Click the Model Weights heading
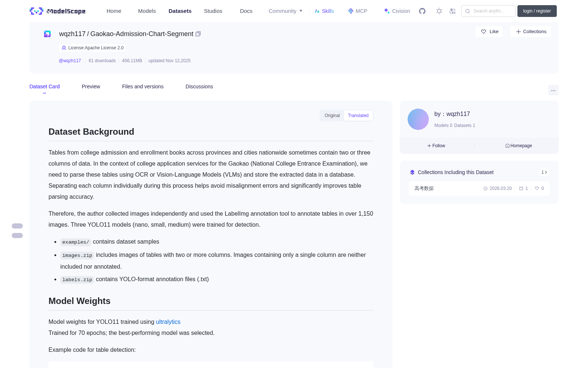 [79, 301]
